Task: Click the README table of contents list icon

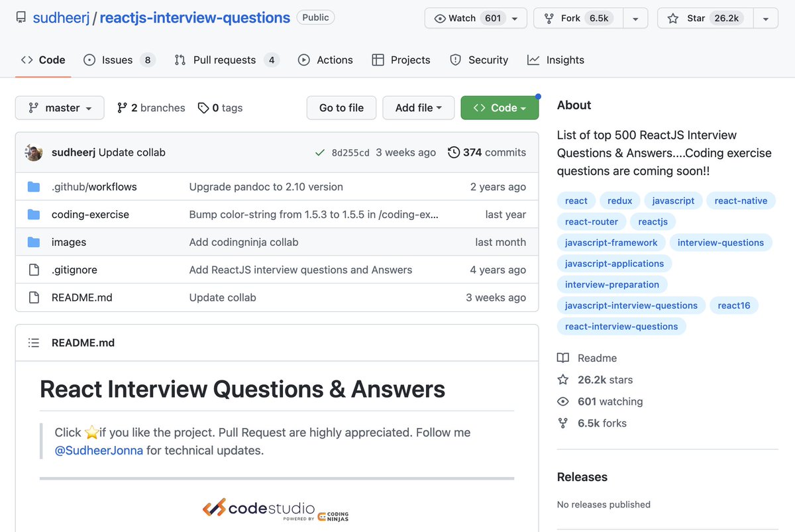Action: 34,343
